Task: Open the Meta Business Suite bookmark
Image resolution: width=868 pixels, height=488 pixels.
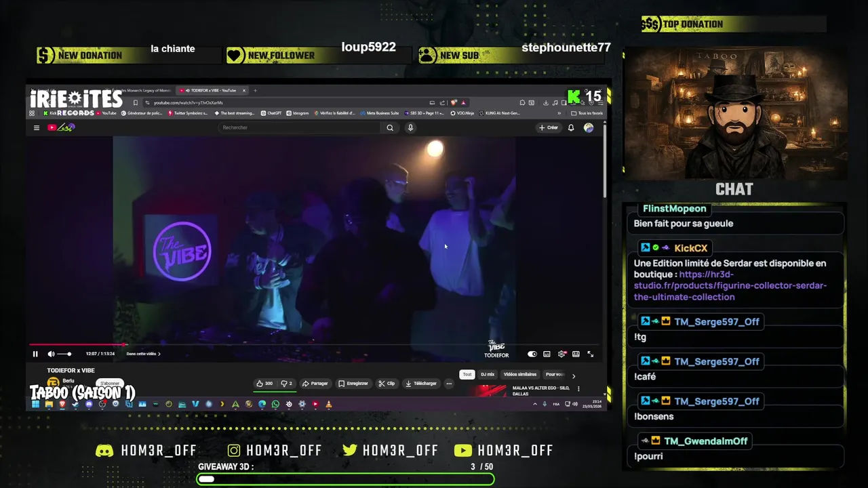Action: 379,113
